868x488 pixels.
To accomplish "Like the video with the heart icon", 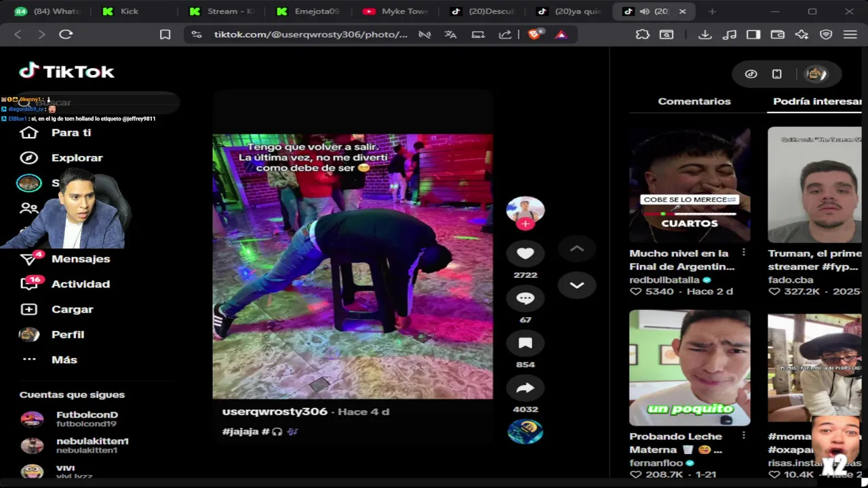I will click(x=526, y=253).
